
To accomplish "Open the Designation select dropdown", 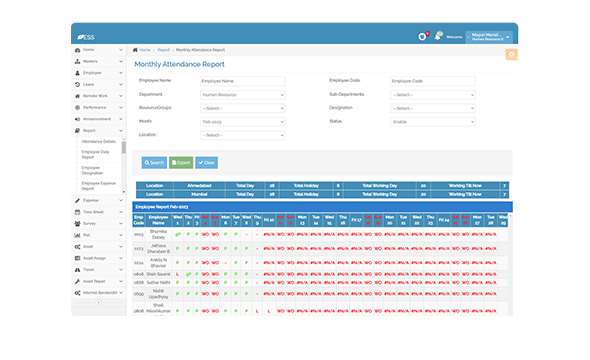I will (x=433, y=108).
